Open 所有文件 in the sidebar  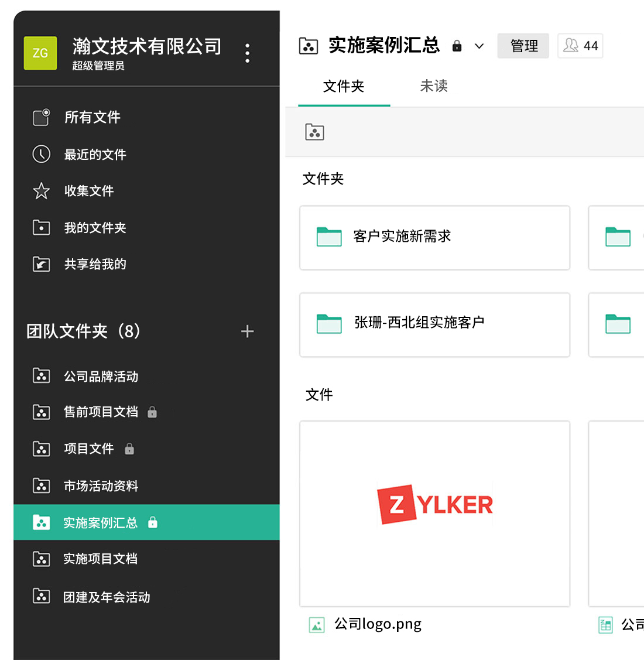(92, 118)
